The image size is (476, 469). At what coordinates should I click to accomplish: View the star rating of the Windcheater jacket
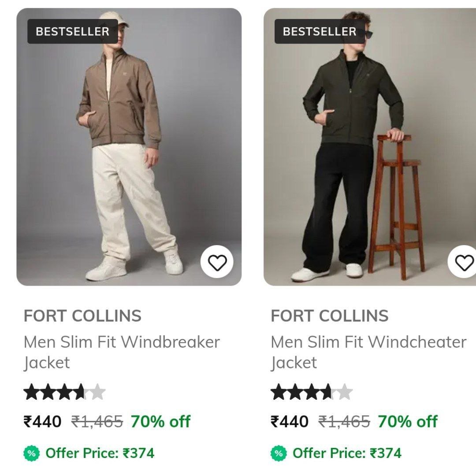(312, 392)
